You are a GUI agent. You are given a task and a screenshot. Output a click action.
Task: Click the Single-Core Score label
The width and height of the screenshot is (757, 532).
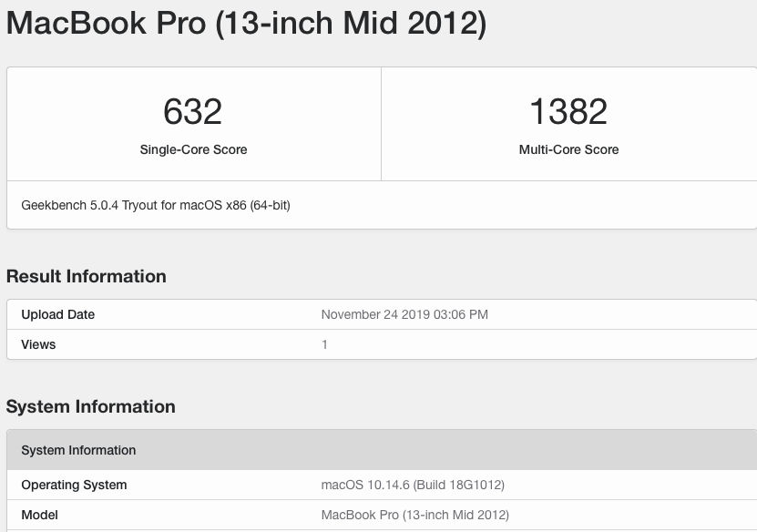(193, 149)
